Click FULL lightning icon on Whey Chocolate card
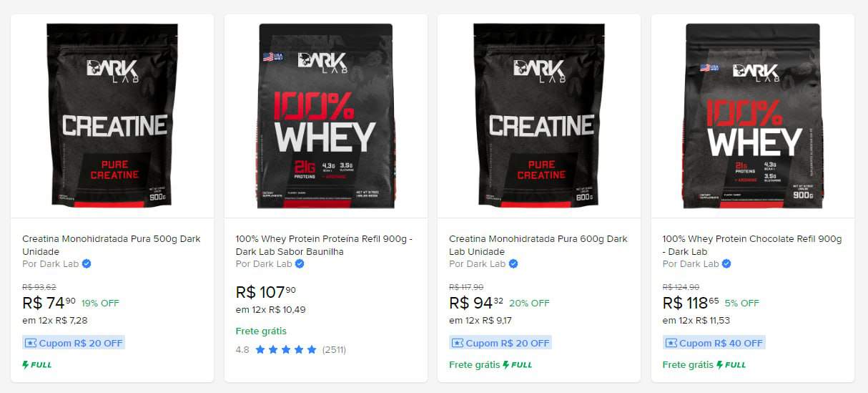 pyautogui.click(x=720, y=364)
